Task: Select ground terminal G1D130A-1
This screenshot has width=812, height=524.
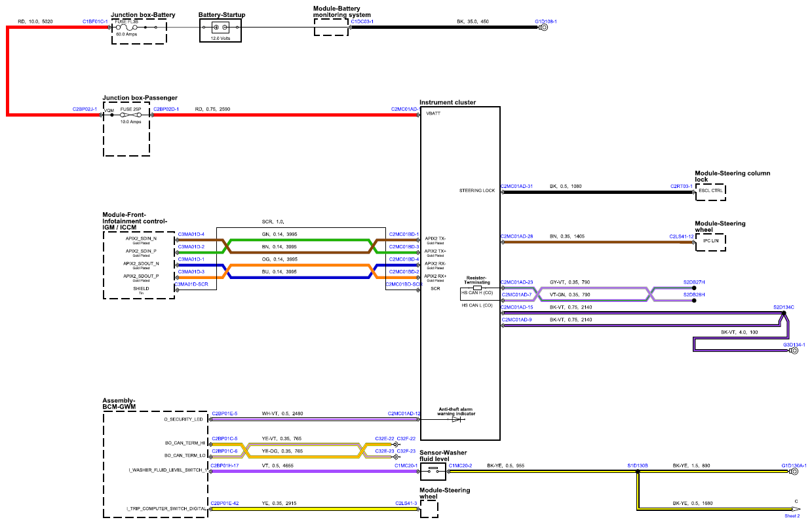Action: tap(795, 470)
